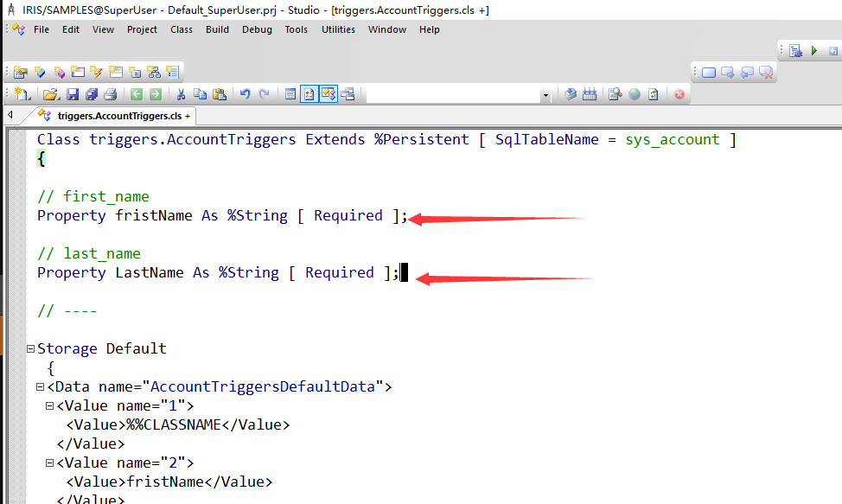Image resolution: width=842 pixels, height=504 pixels.
Task: Click the toolbar search input field
Action: pos(451,95)
